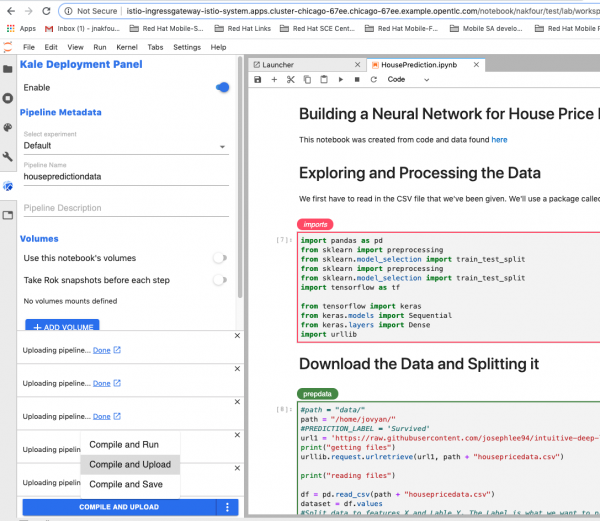Screen dimensions: 600x521
Task: Choose 'Compile and Run' from the popup menu
Action: tap(124, 444)
